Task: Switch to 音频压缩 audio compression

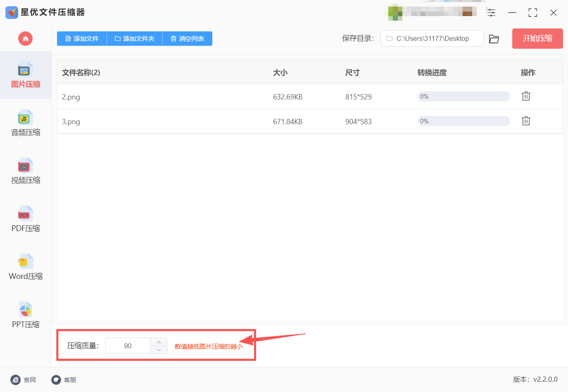Action: (26, 123)
